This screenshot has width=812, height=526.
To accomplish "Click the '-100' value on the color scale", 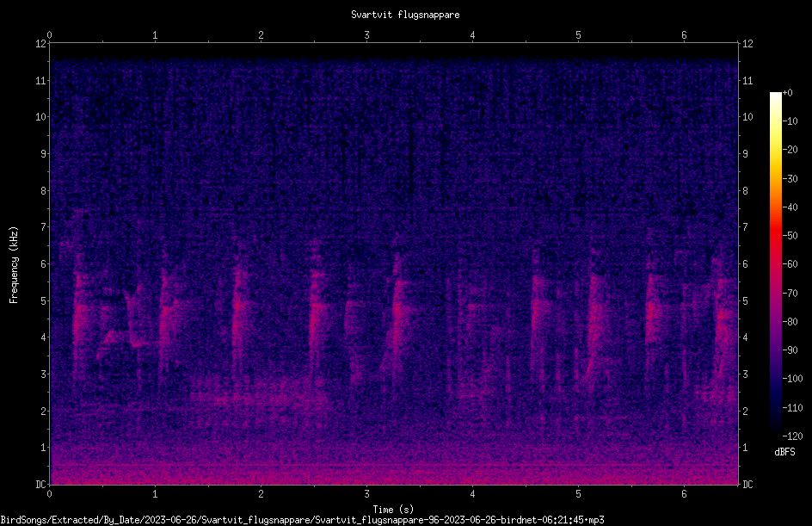I will [x=793, y=379].
